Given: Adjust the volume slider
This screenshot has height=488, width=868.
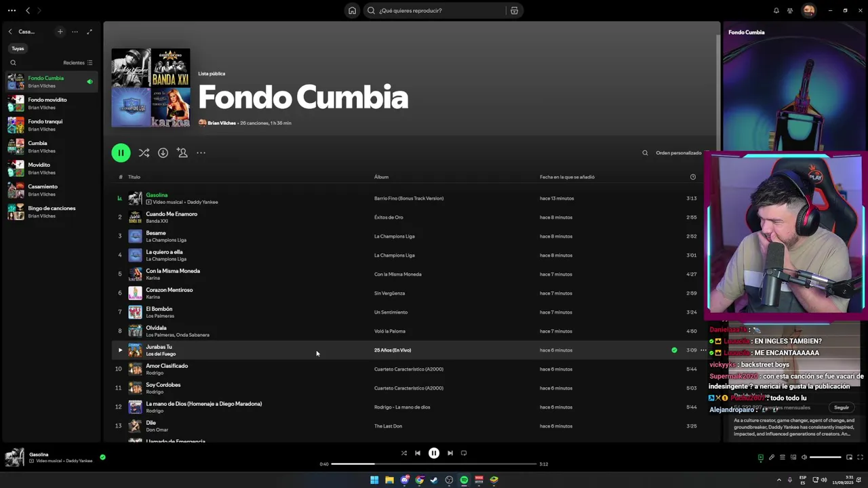Looking at the screenshot, I should [x=825, y=457].
